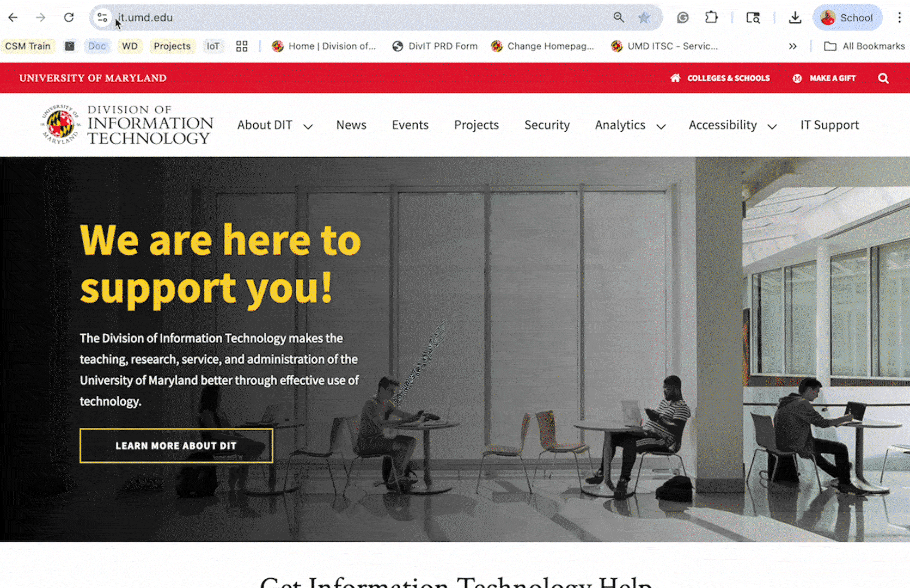Open the School profile button
This screenshot has width=910, height=588.
click(x=847, y=17)
